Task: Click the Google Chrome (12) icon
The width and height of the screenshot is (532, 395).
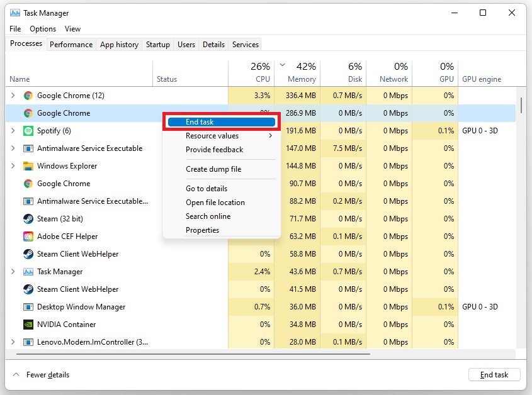Action: pyautogui.click(x=28, y=96)
